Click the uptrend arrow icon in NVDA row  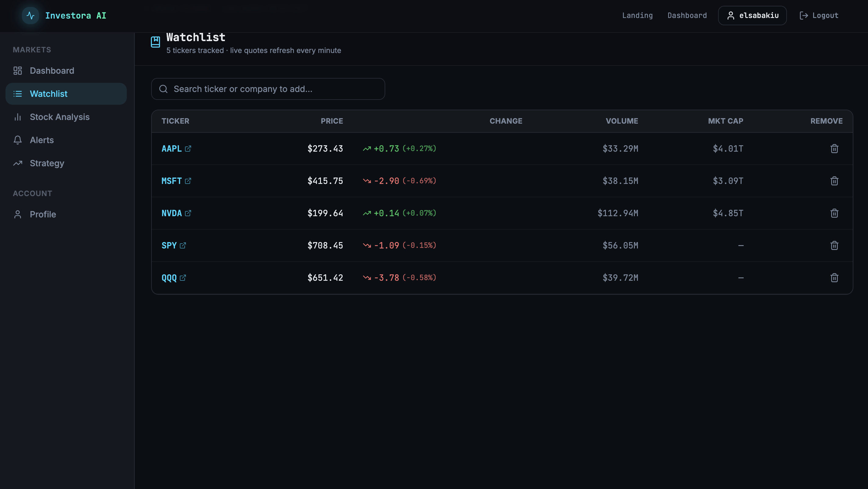(367, 213)
